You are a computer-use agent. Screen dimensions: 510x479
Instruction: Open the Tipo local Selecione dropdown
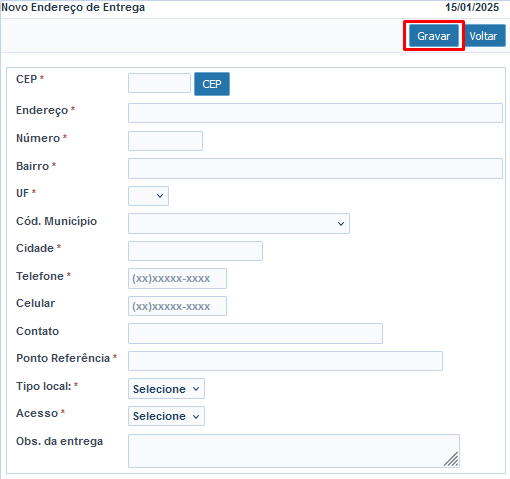coord(166,388)
